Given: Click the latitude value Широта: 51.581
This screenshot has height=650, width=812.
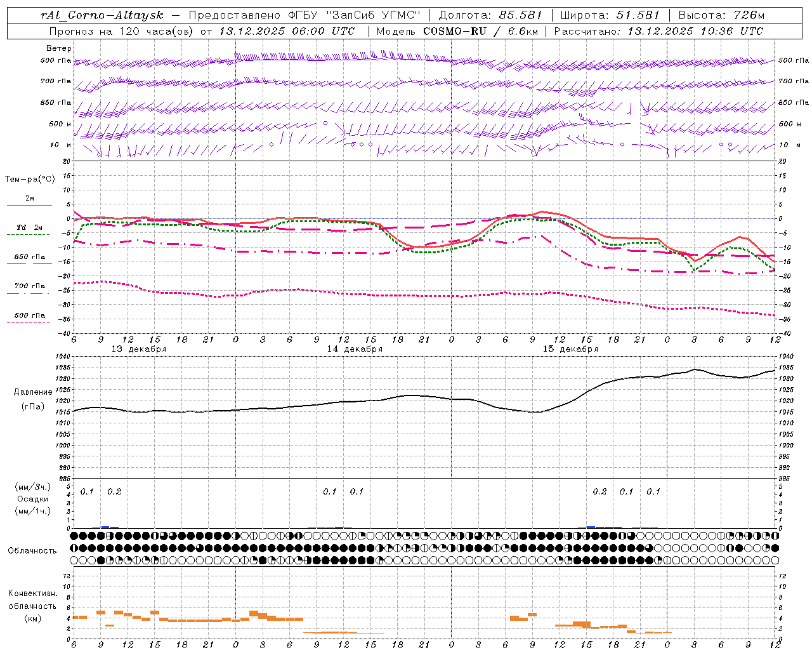Looking at the screenshot, I should [x=610, y=15].
